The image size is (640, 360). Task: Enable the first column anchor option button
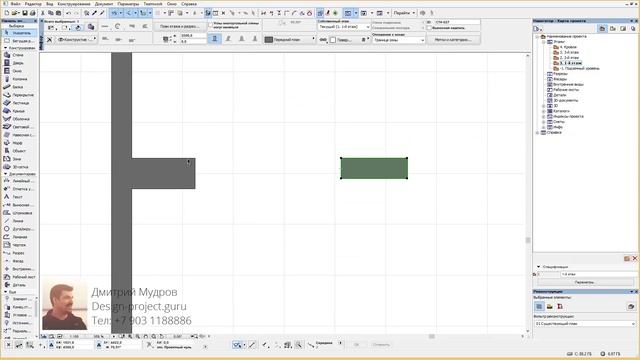[215, 39]
